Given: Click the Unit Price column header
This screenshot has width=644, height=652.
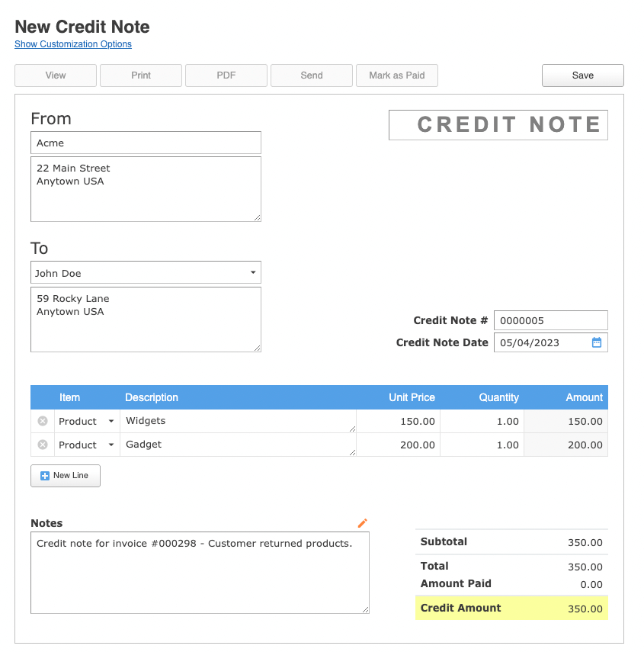Looking at the screenshot, I should 412,397.
